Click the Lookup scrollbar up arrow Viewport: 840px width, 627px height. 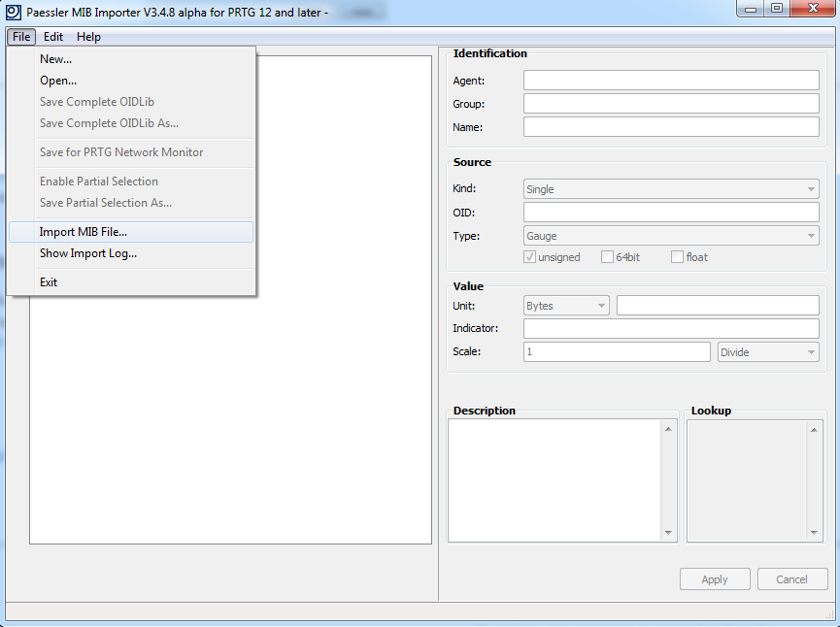click(x=815, y=430)
